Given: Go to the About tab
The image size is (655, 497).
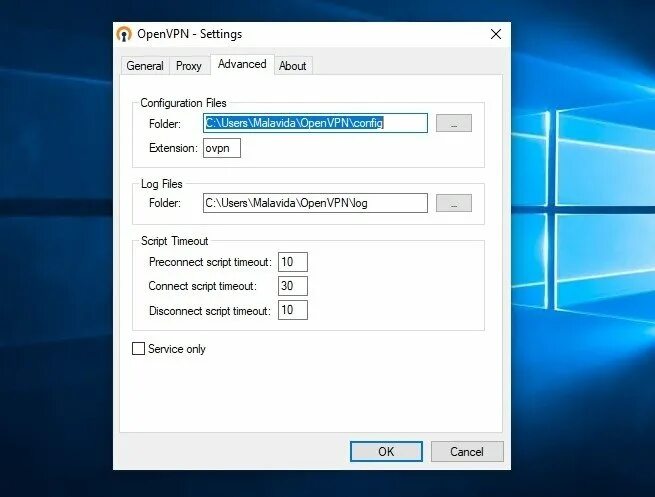Looking at the screenshot, I should point(293,66).
